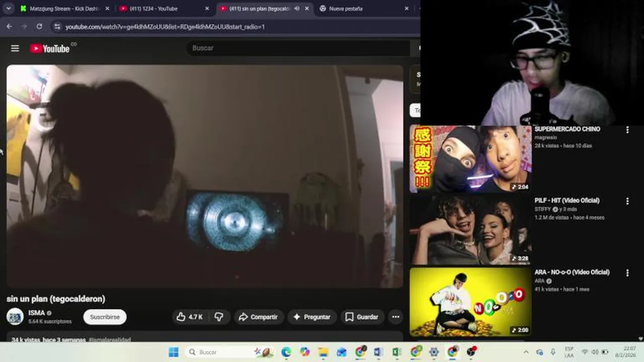Open the ISMA channel avatar

(x=15, y=316)
